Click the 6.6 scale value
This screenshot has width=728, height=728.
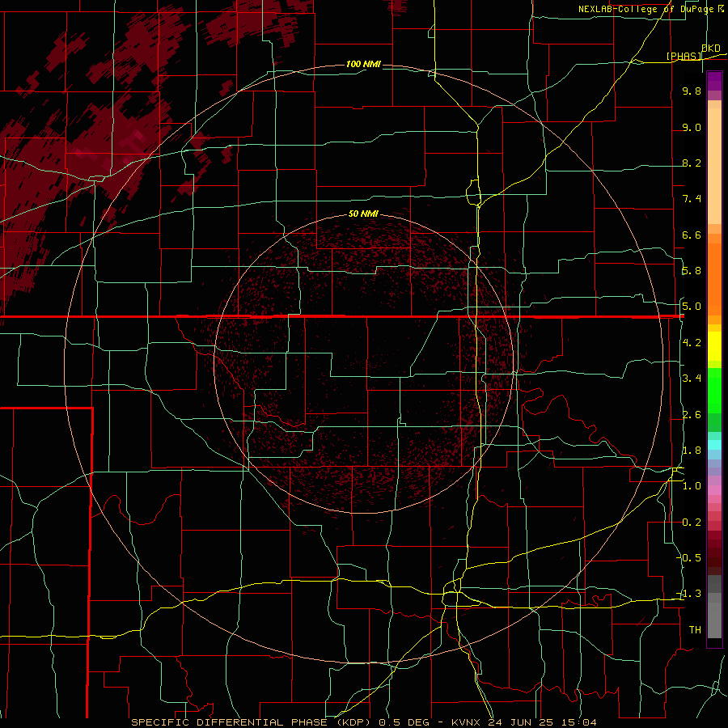pos(692,235)
